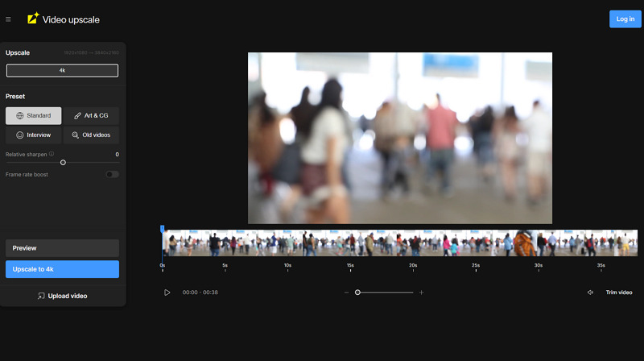Click the Relative sharpen info icon

(52, 154)
